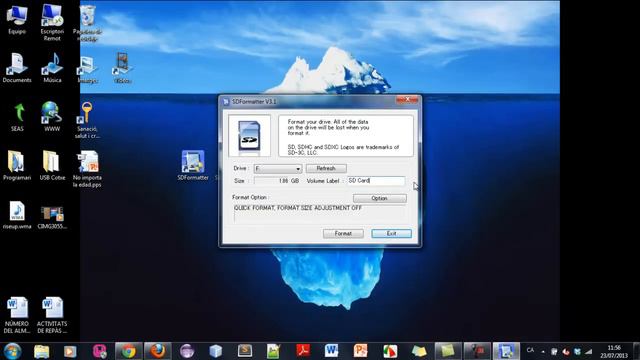This screenshot has height=360, width=640.
Task: Open the Imatges desktop shortcut
Action: pyautogui.click(x=87, y=69)
